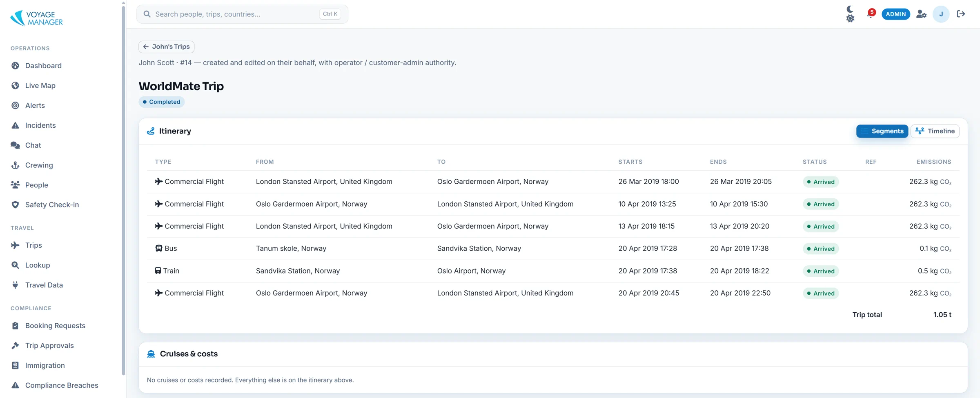Go back to John's Trips

[x=166, y=47]
